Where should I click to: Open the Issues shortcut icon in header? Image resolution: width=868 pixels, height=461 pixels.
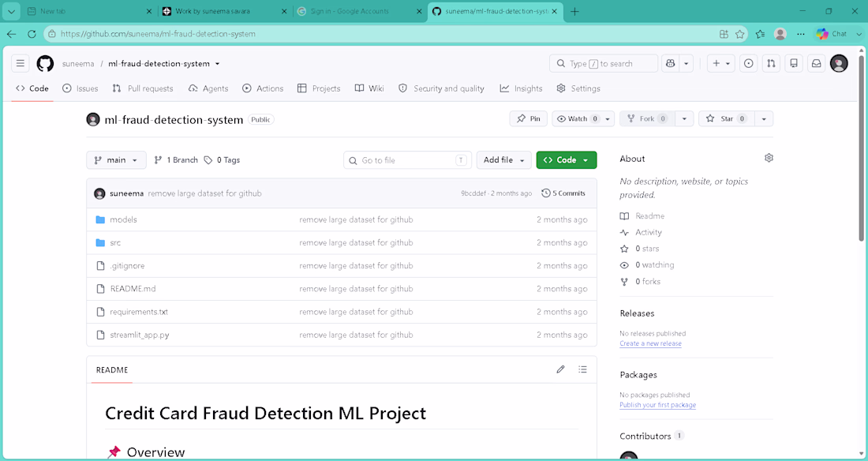coord(748,64)
